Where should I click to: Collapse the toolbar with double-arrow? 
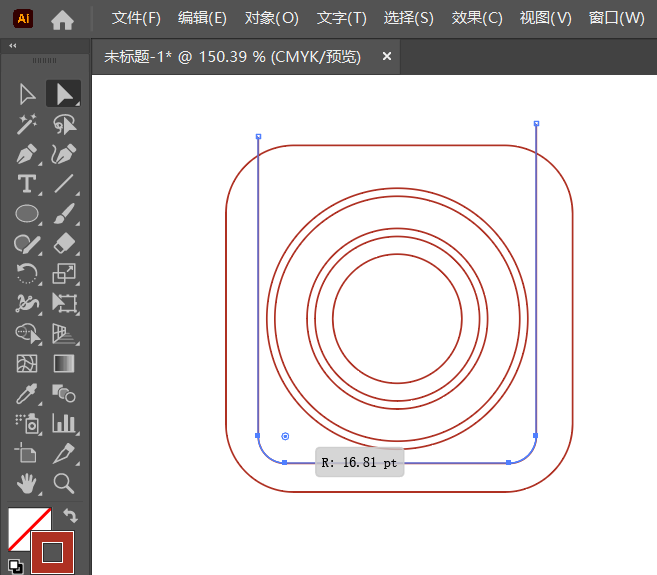(12, 46)
